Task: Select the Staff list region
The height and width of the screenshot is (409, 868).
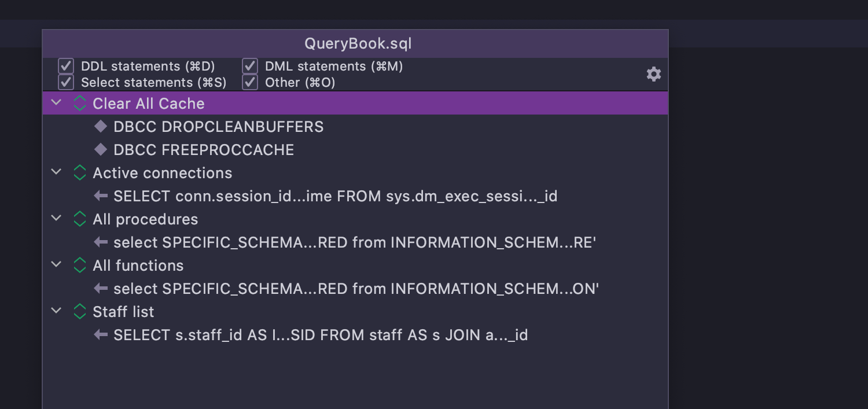Action: 355,312
